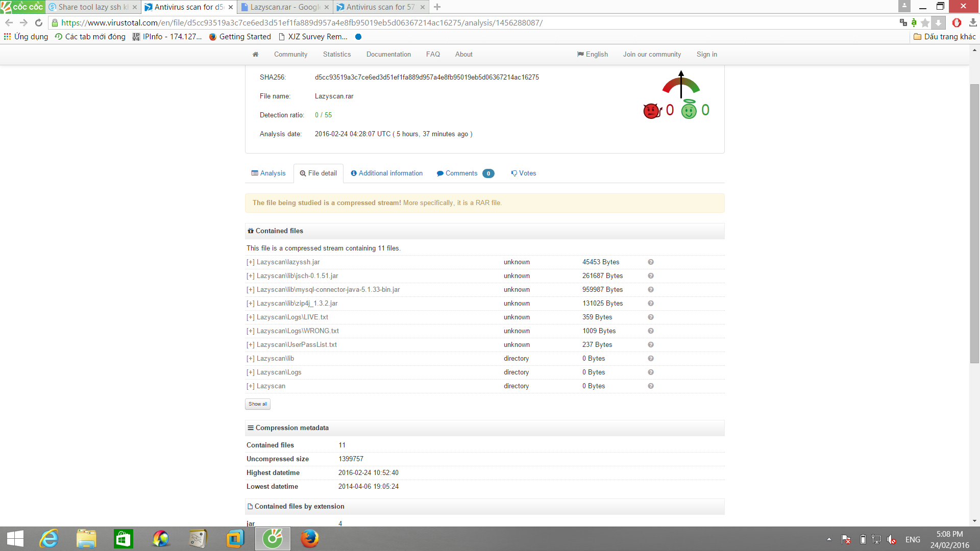Click the bookmark star in address bar
980x551 pixels.
point(925,22)
